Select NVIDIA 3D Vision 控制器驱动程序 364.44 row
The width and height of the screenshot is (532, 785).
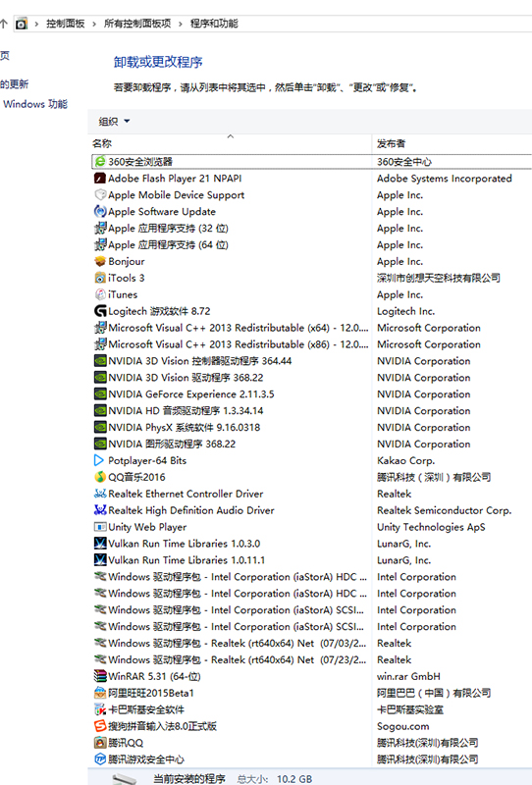coord(309,361)
